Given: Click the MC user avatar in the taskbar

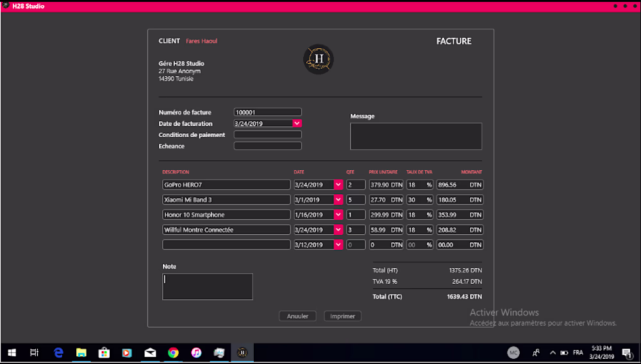Looking at the screenshot, I should (513, 352).
